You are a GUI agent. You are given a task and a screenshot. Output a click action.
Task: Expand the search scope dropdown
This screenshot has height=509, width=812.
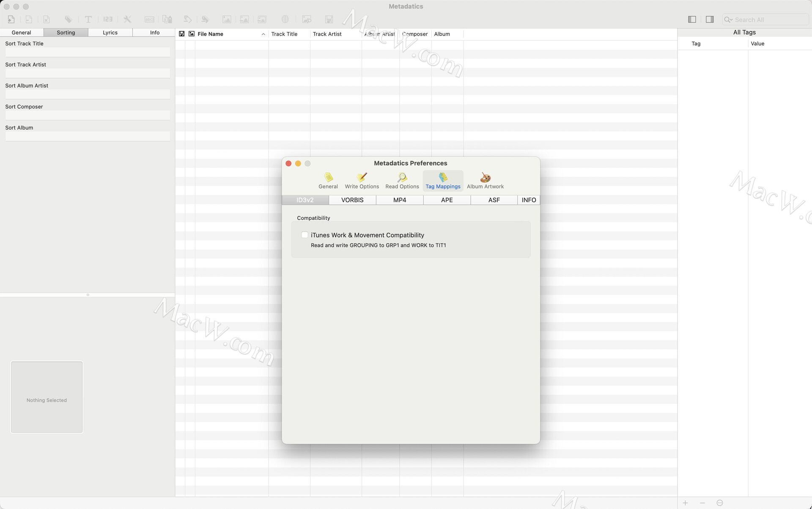(728, 20)
